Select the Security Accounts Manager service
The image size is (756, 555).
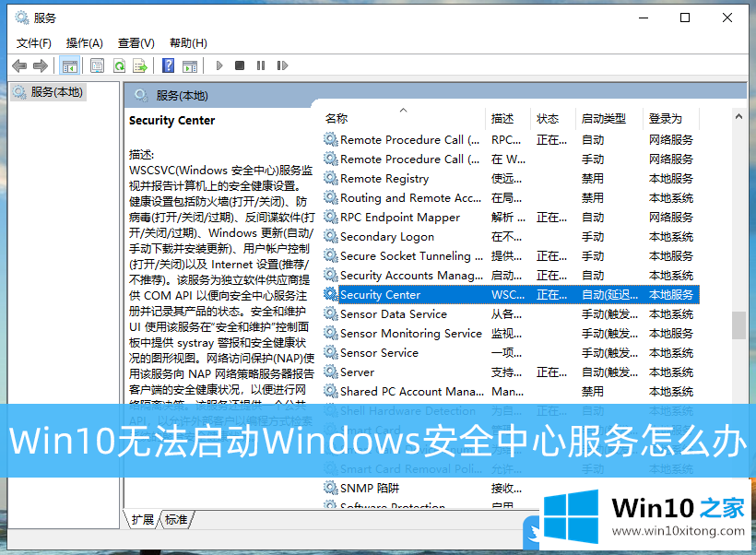coord(511,276)
